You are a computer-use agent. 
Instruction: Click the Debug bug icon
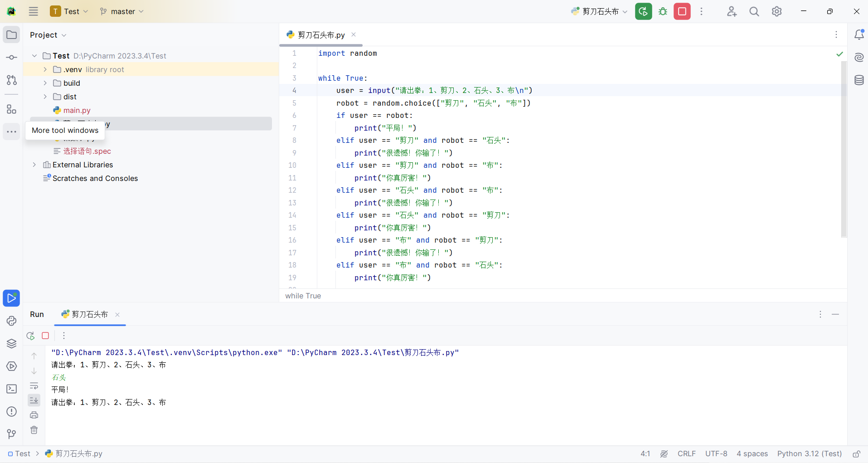tap(663, 11)
